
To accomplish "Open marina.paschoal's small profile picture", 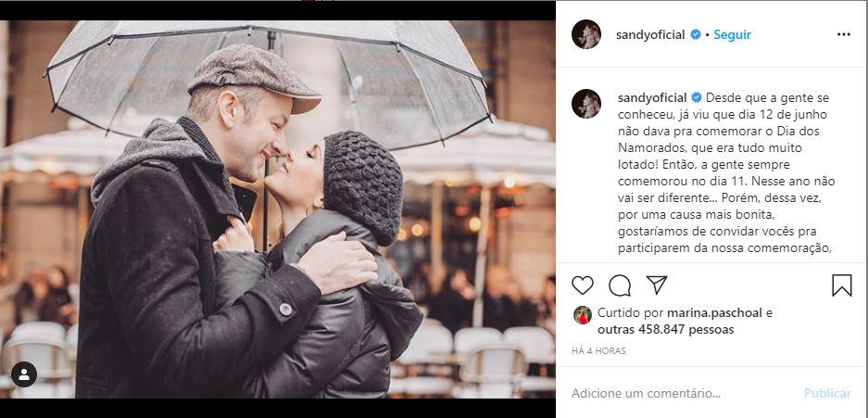I will (x=583, y=314).
